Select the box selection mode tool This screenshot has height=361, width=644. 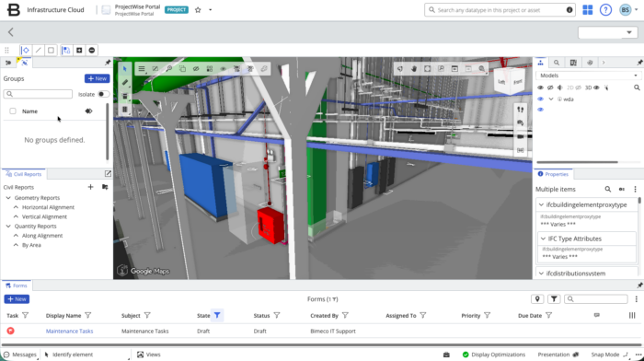click(51, 50)
